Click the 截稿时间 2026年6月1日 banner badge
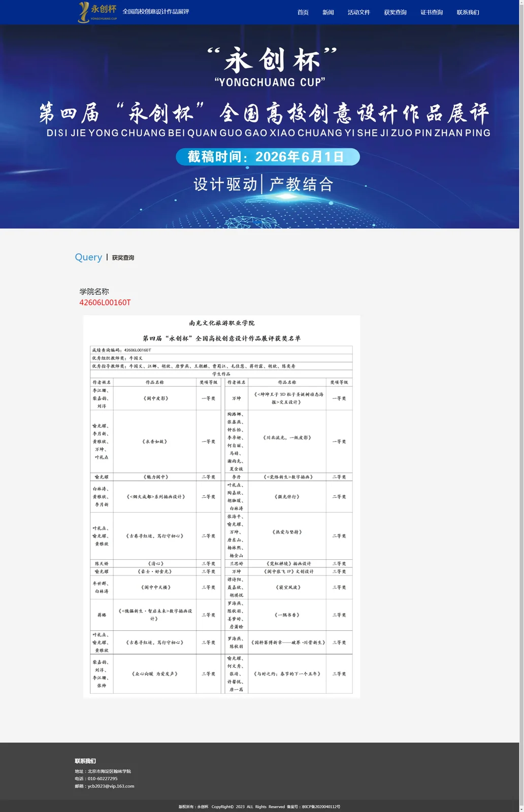This screenshot has height=812, width=524. pos(268,157)
